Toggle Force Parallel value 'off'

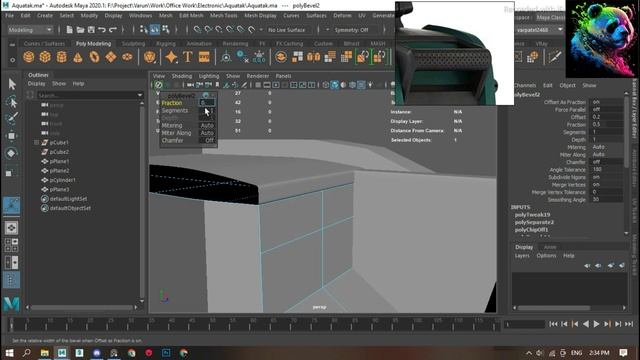[x=607, y=109]
